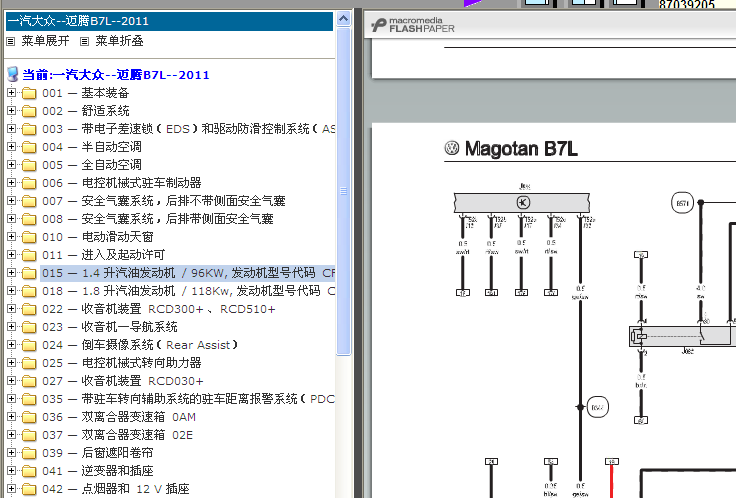Viewport: 736px width, 498px height.
Task: Click the folder icon of 011 进入及起动许可
Action: [x=29, y=255]
